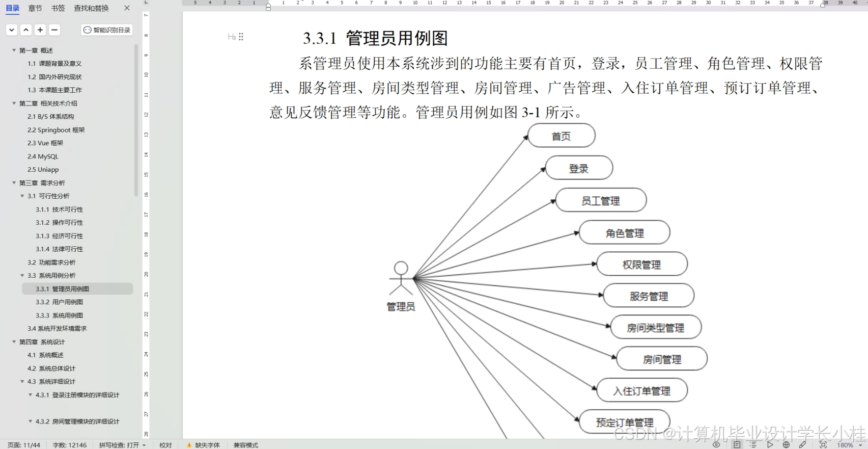Collapse the 3.1 可行性分析 outline node
Screen dimensions: 868x449
[x=22, y=196]
